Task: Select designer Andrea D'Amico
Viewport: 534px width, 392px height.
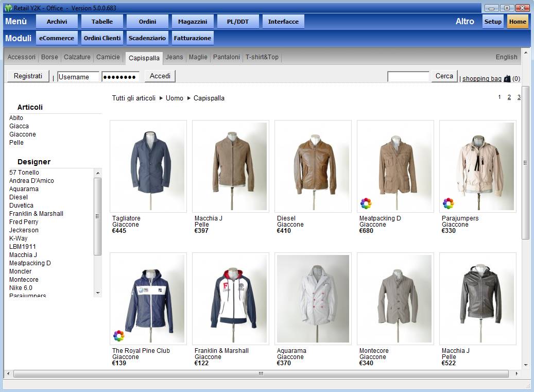Action: [31, 180]
